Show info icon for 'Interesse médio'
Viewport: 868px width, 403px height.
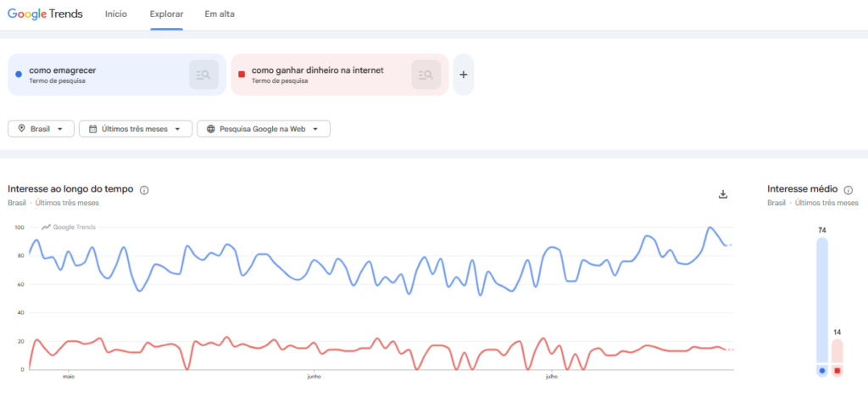point(848,190)
